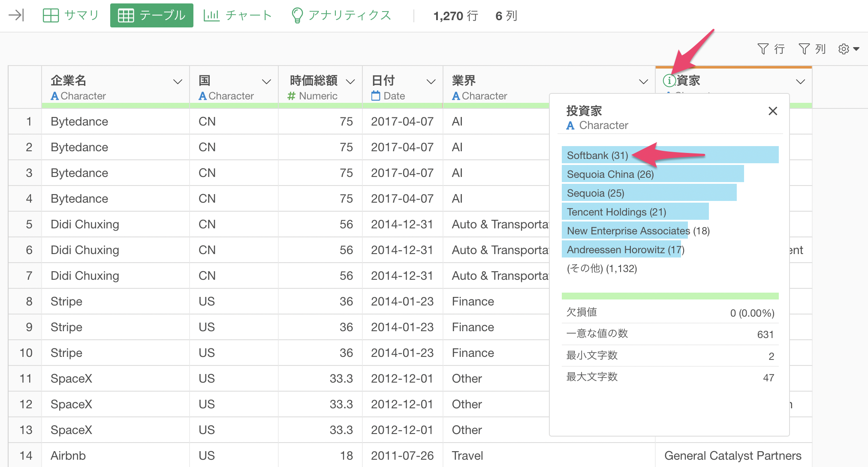
Task: Click 6 列 column count label
Action: [506, 16]
